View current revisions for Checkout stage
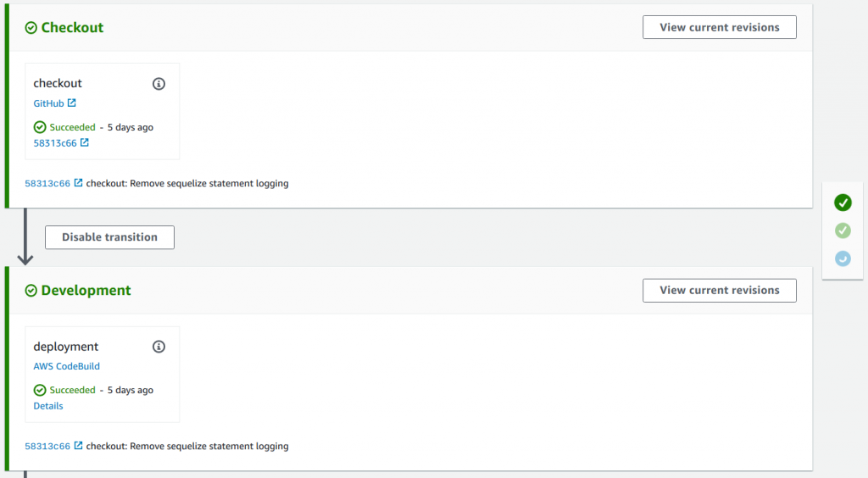 click(719, 27)
